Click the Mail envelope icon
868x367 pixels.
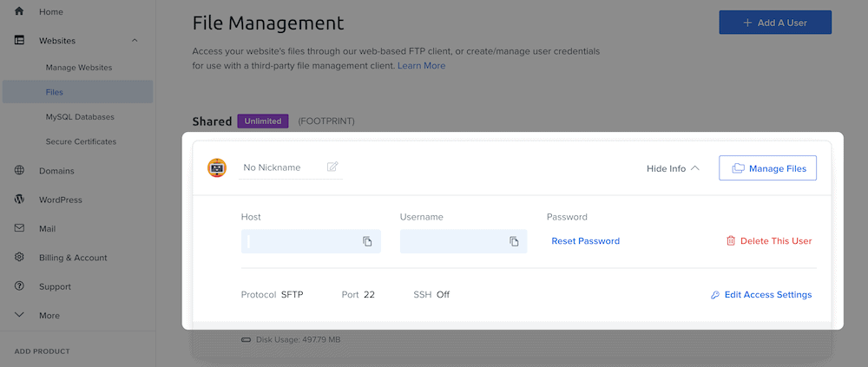click(x=19, y=228)
